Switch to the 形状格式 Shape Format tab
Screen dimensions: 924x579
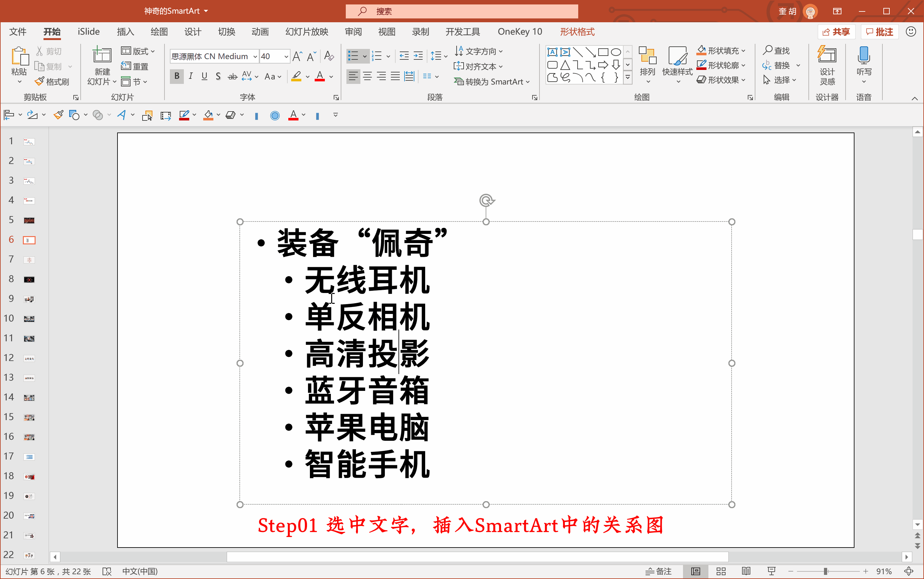tap(577, 32)
